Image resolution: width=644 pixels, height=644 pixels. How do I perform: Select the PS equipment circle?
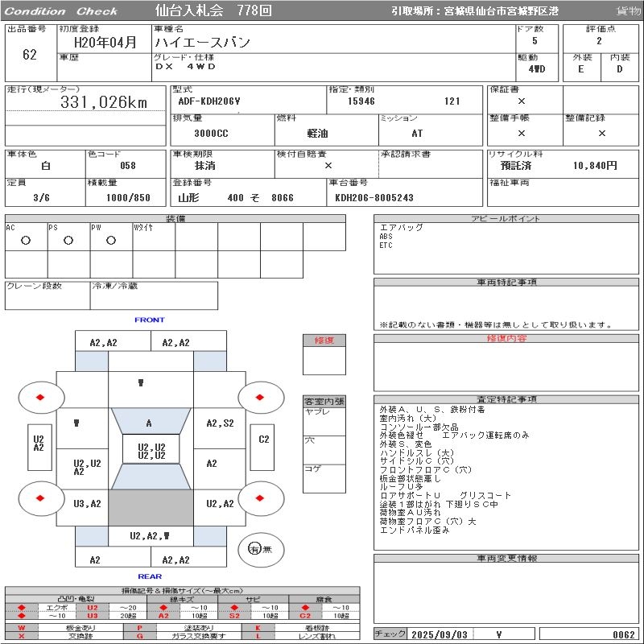[68, 240]
